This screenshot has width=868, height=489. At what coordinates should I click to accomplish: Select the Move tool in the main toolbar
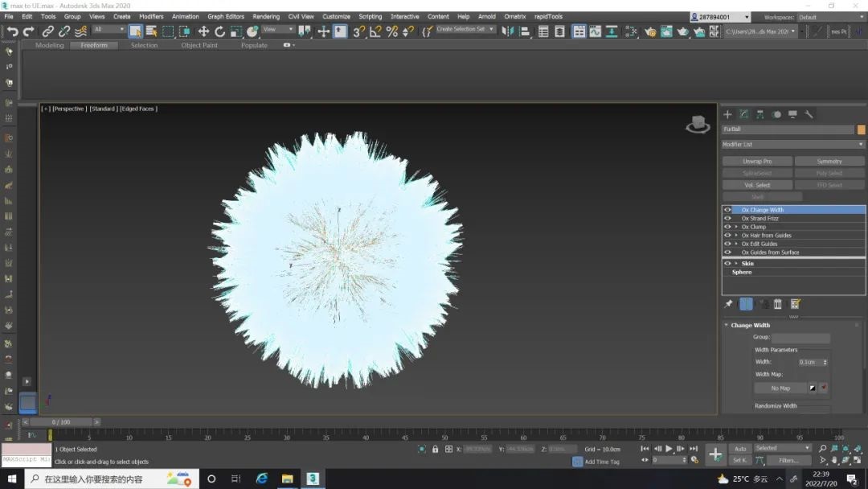(x=203, y=31)
